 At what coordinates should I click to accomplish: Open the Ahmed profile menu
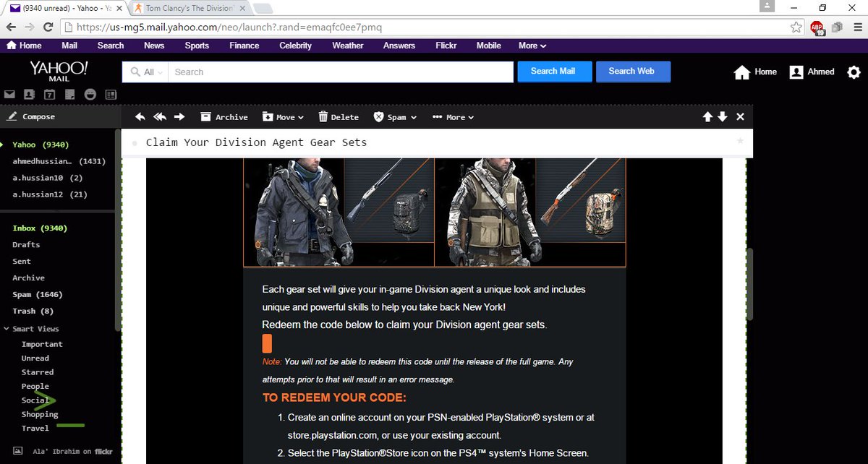pos(812,72)
